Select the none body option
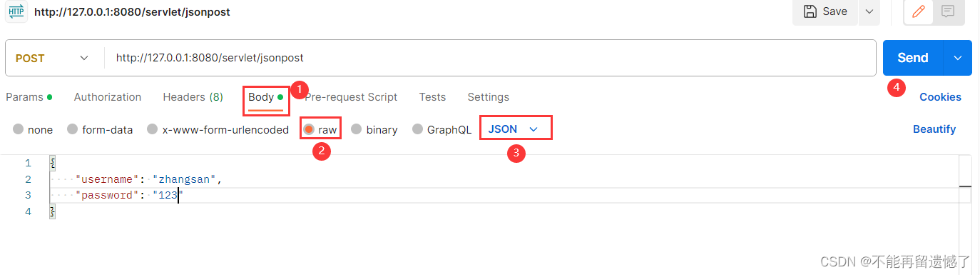 click(18, 129)
